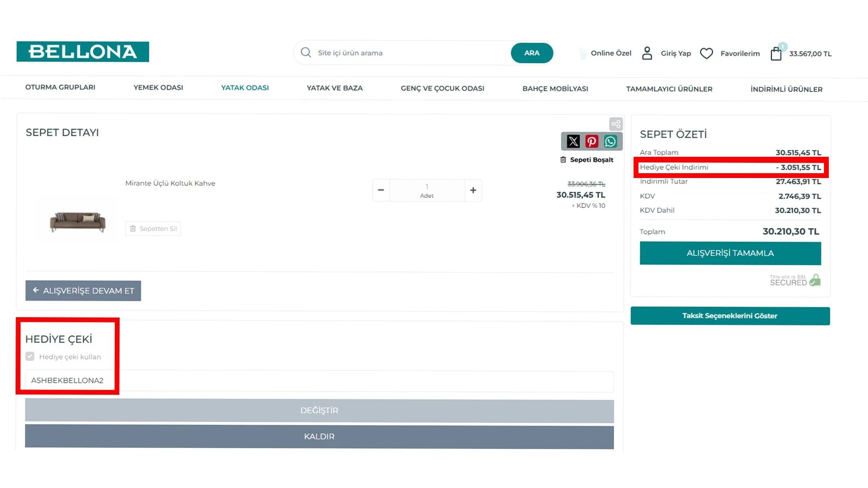Screen dimensions: 868x488
Task: Share the cart on Pinterest
Action: click(x=592, y=141)
